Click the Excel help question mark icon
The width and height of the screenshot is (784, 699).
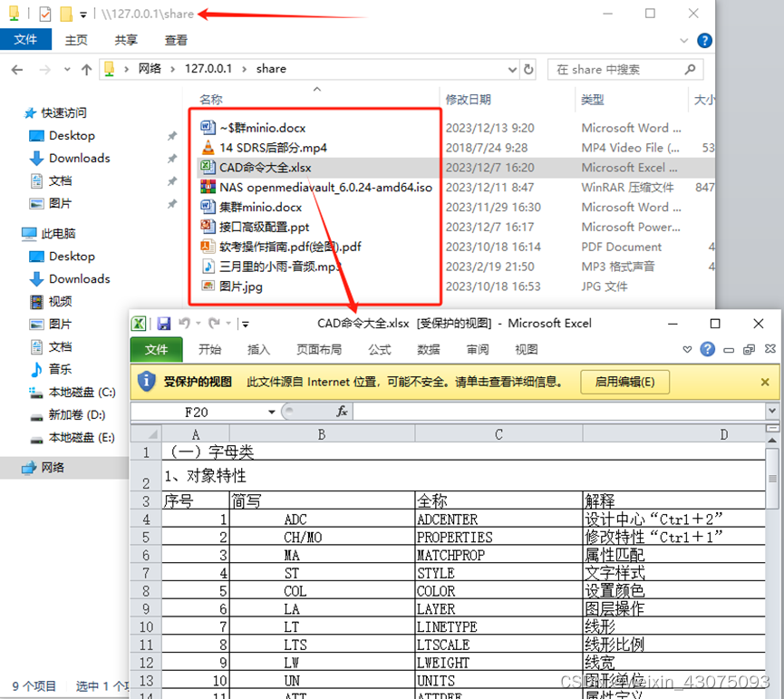coord(707,349)
